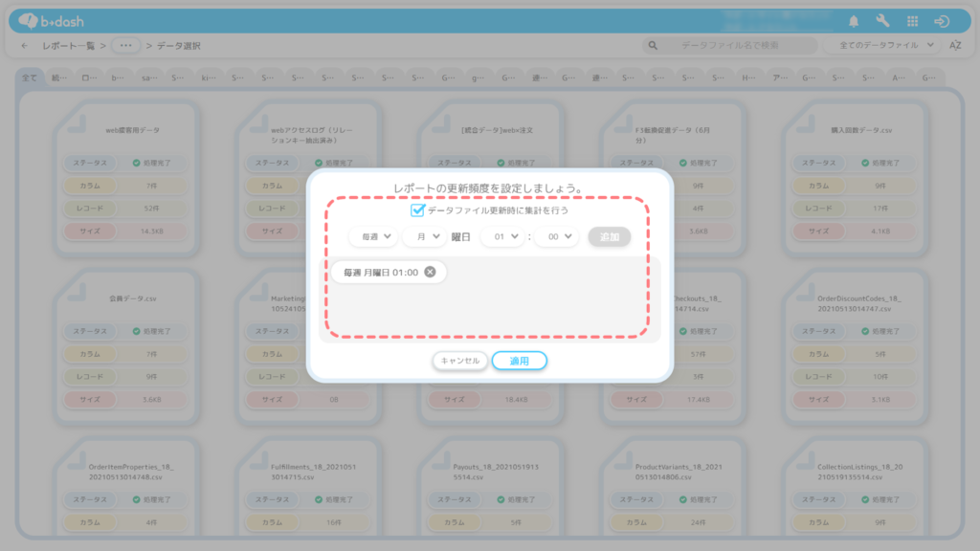Click the logout arrow icon
The width and height of the screenshot is (980, 551).
click(x=942, y=21)
